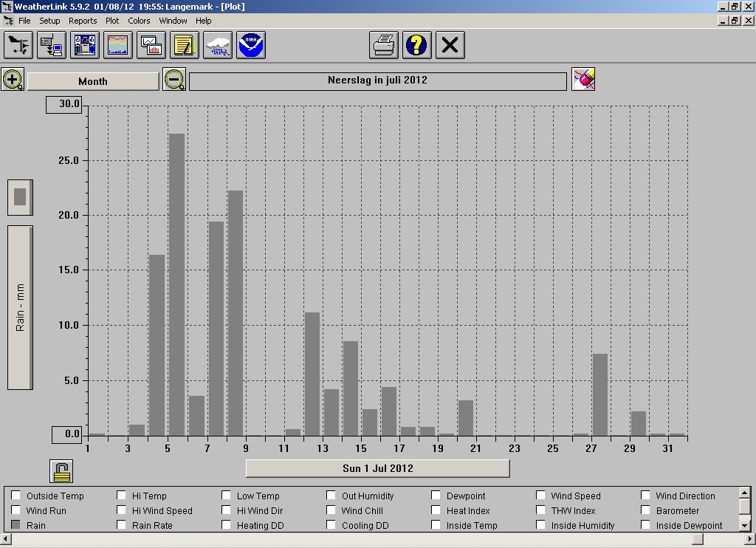Open the Station (weathervane) toolbar icon
The height and width of the screenshot is (548, 756).
[18, 45]
